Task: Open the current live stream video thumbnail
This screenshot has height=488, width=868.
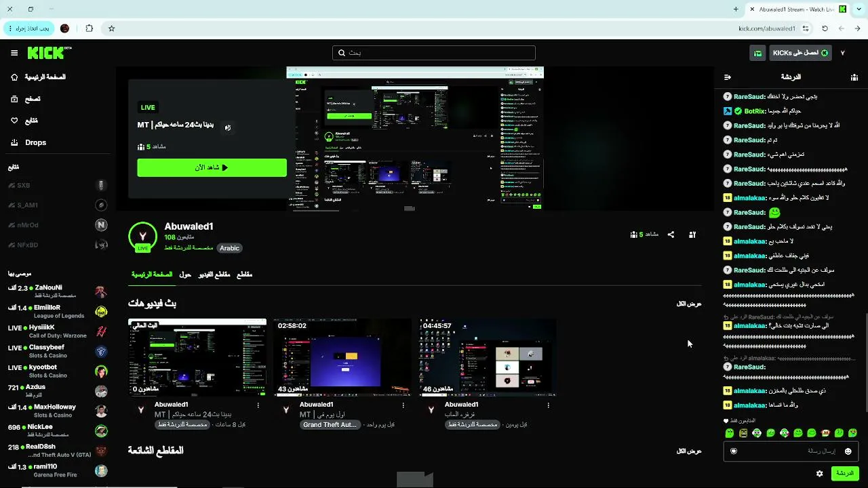Action: coord(197,357)
